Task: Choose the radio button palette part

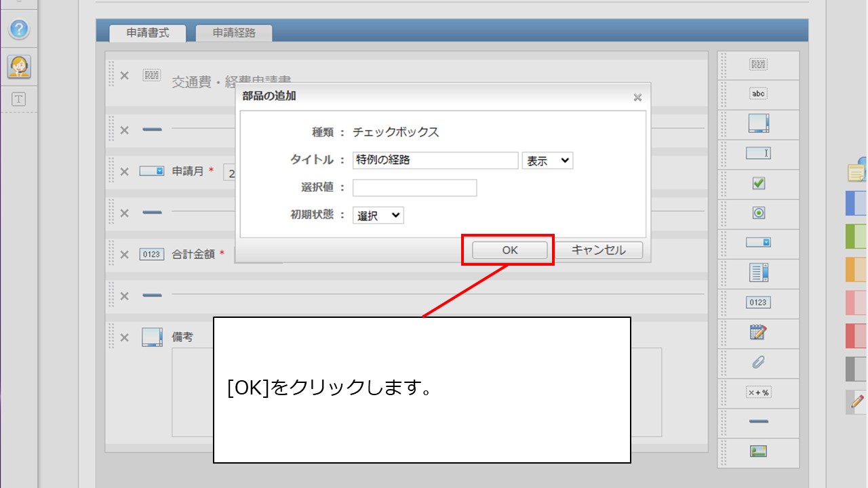Action: click(x=759, y=213)
